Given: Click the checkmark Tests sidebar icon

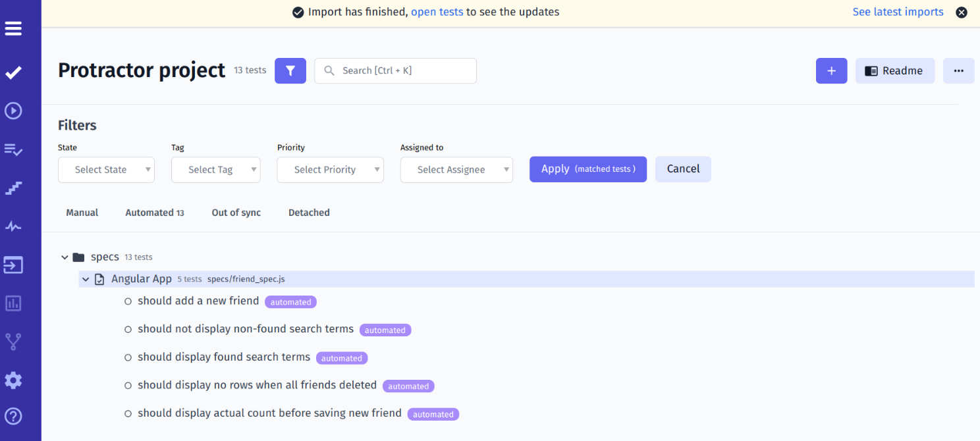Looking at the screenshot, I should (x=13, y=72).
